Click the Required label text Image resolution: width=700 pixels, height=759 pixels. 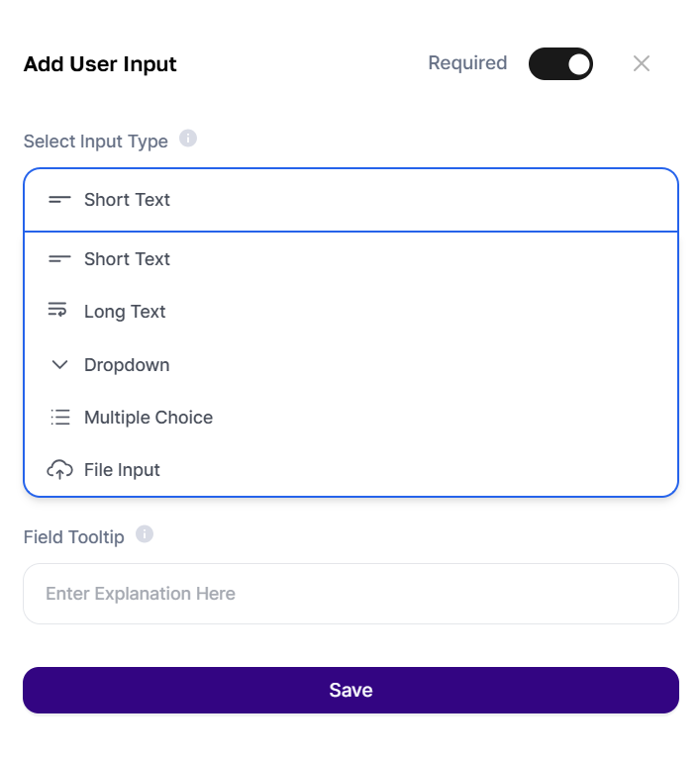coord(467,63)
